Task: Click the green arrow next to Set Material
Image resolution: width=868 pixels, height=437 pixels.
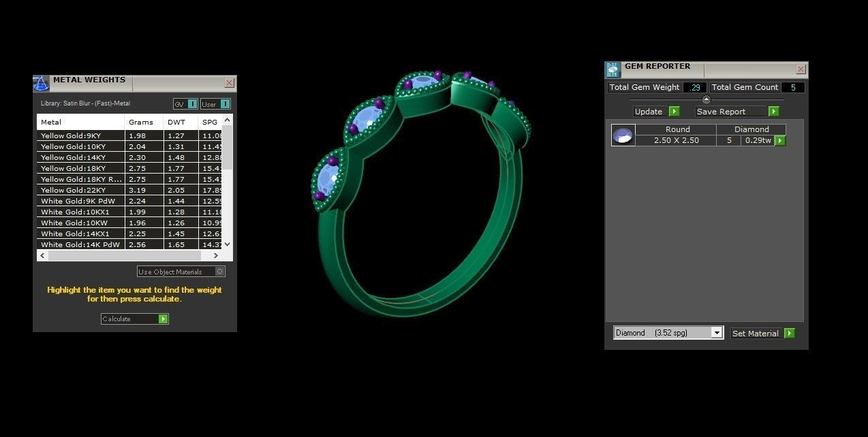Action: pos(789,333)
